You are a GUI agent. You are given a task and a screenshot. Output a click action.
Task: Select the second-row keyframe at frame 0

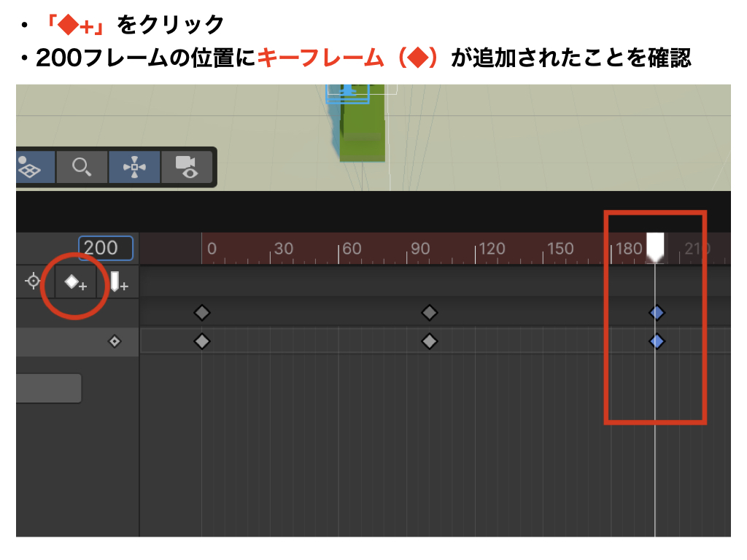click(202, 341)
